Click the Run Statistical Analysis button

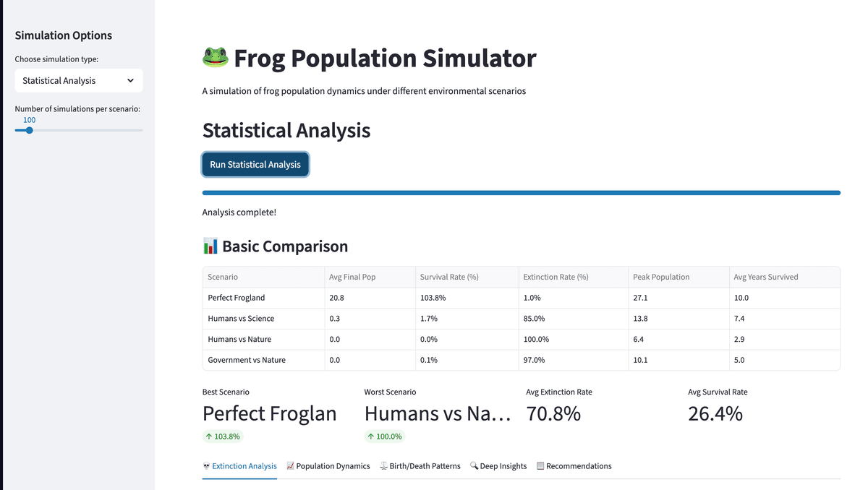[x=255, y=164]
